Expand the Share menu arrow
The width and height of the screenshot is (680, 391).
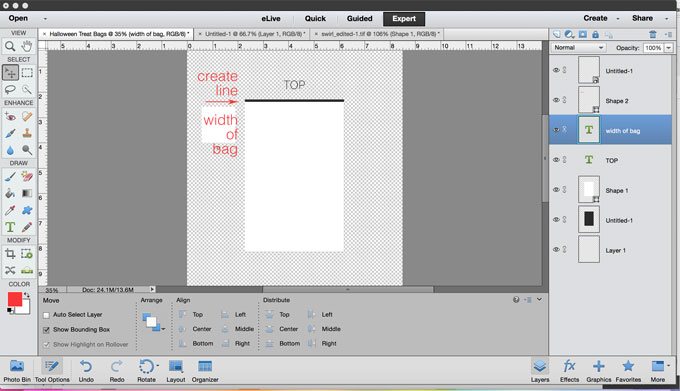(x=667, y=19)
